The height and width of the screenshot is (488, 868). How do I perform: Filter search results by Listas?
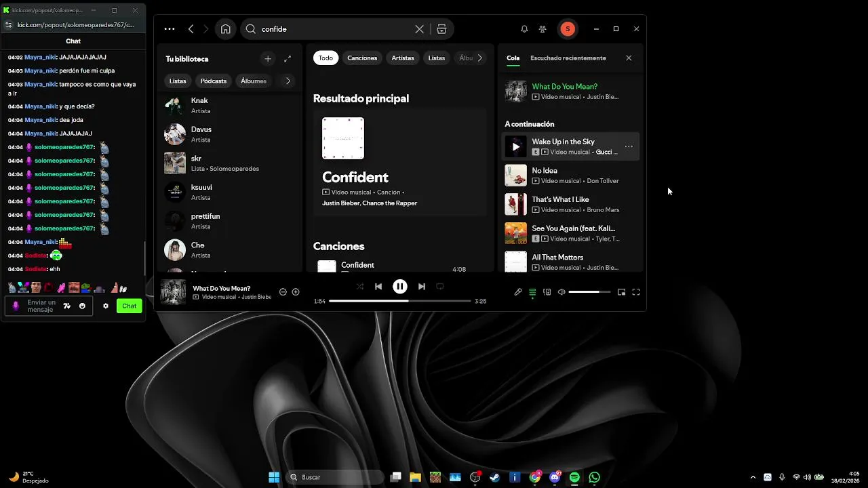[437, 58]
